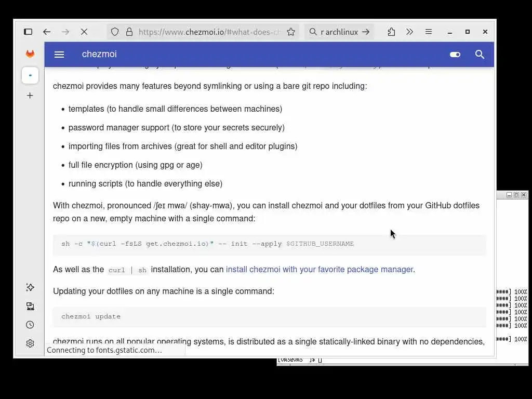Screen dimensions: 532x399
Task: Open the extensions puzzle icon
Action: (x=391, y=32)
